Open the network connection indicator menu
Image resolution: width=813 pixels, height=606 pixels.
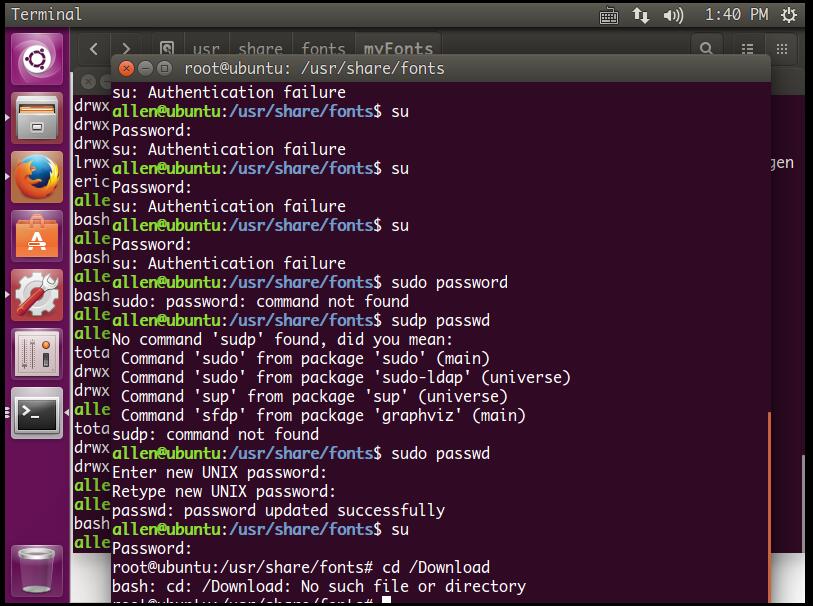[640, 15]
